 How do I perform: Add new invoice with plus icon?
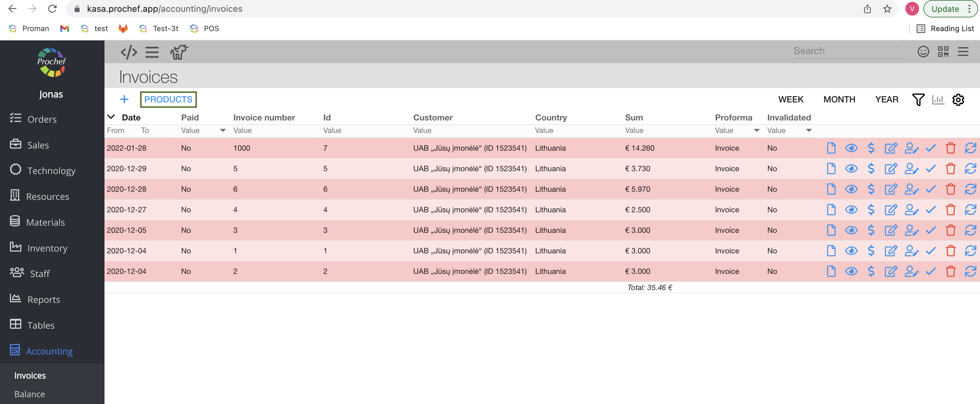point(124,99)
